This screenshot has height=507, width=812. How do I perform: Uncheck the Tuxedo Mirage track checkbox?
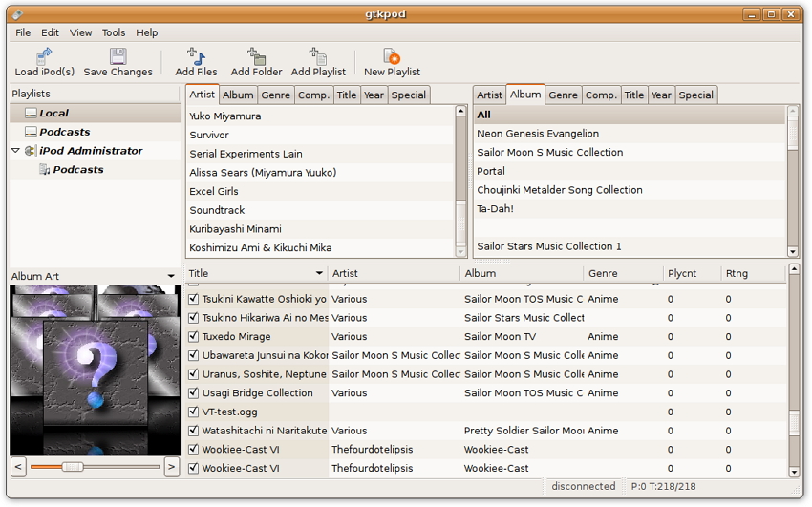(194, 337)
